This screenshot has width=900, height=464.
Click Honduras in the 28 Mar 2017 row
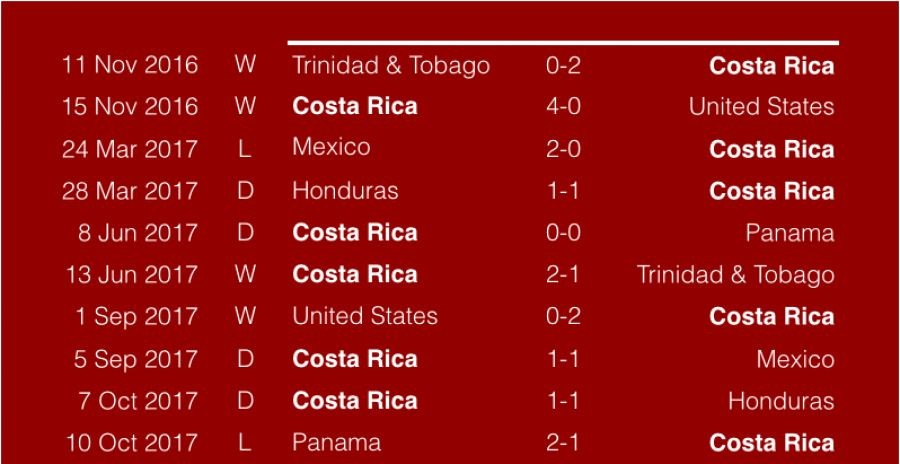point(345,190)
